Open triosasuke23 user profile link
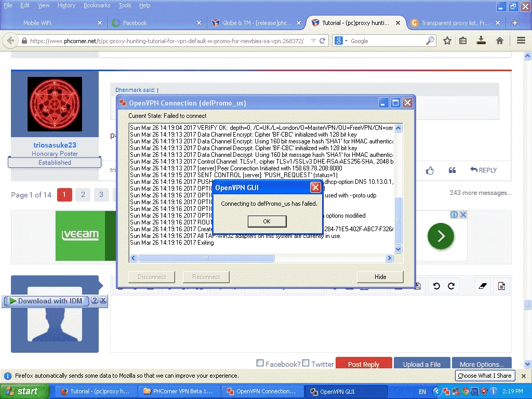This screenshot has width=532, height=399. (x=55, y=145)
